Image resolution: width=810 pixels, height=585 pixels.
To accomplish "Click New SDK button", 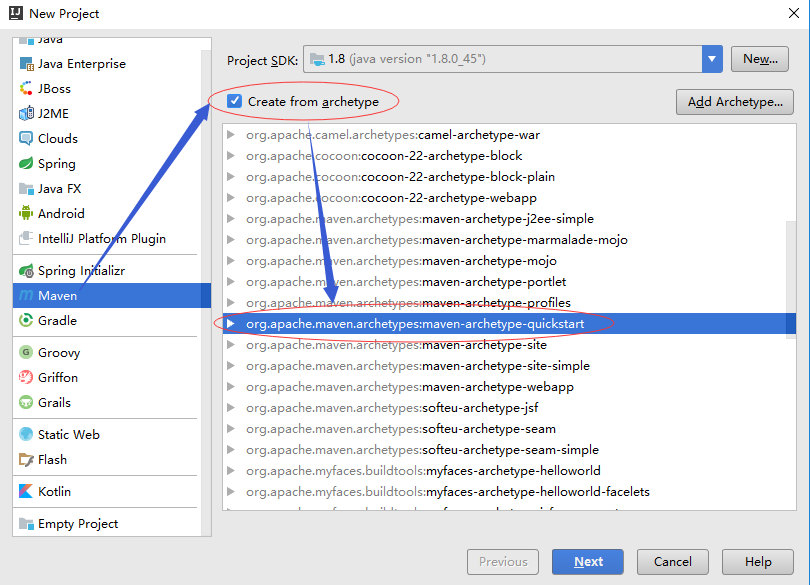I will coord(760,59).
